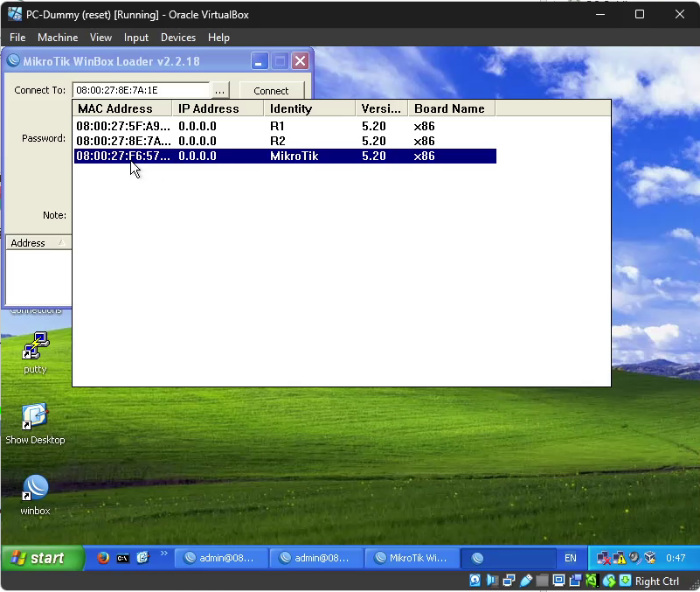Click the VirtualBox USB devices status icon

[526, 581]
